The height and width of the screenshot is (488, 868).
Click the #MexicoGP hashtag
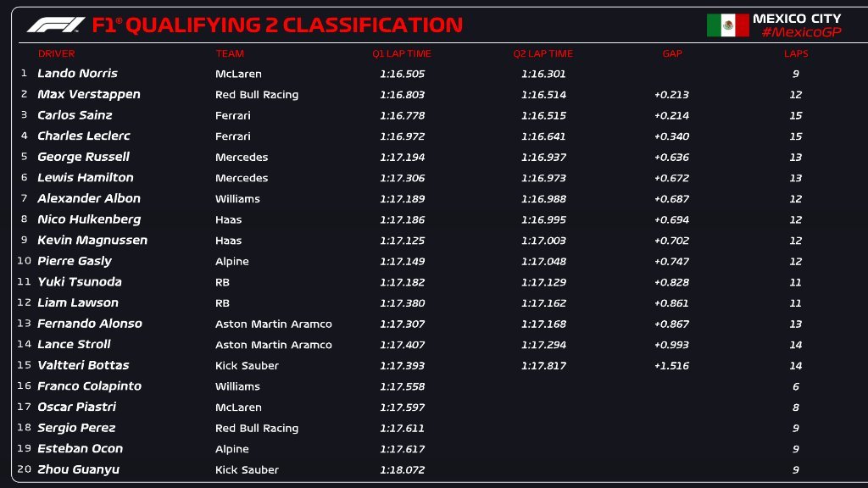pos(801,32)
